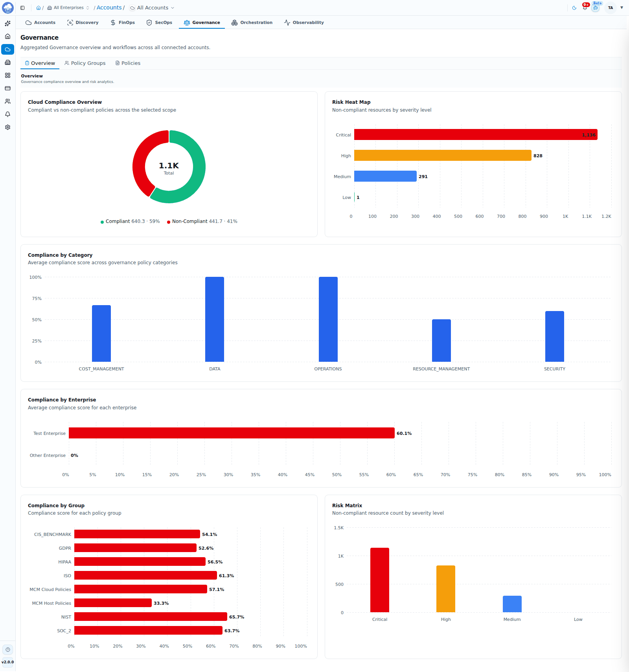Open the FinOps tab
The width and height of the screenshot is (629, 672).
tap(123, 22)
